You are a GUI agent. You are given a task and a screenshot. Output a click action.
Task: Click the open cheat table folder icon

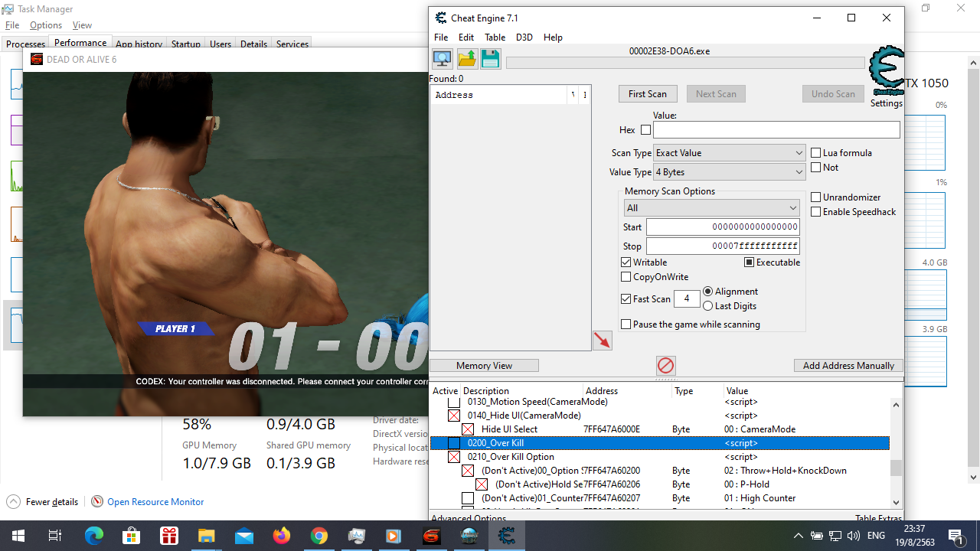point(467,59)
